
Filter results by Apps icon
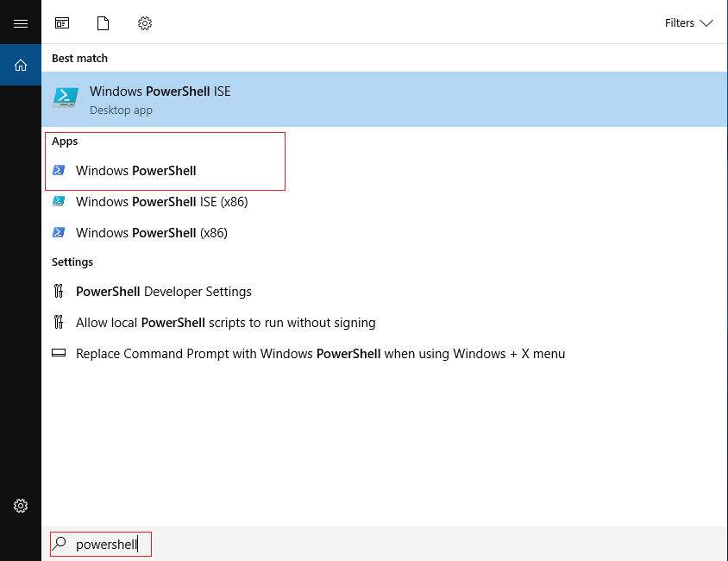click(x=62, y=23)
